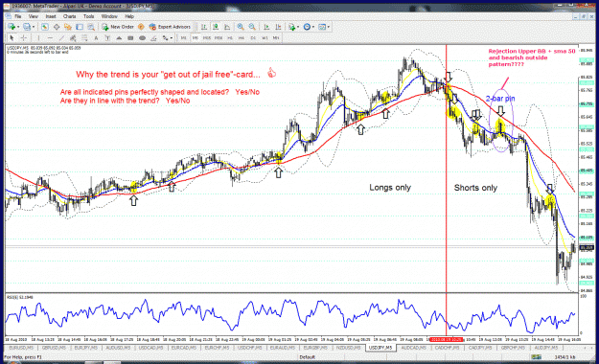Viewport: 599px width, 364px height.
Task: Toggle Chart Shift from right border
Action: [x=278, y=27]
